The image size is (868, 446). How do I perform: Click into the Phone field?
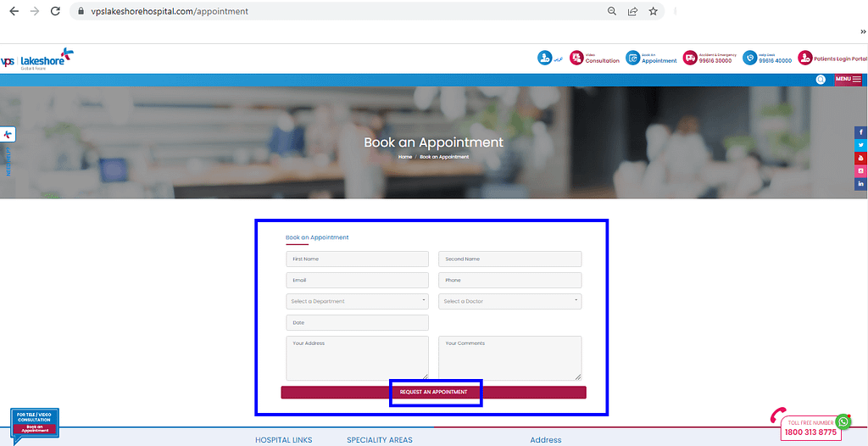click(509, 281)
